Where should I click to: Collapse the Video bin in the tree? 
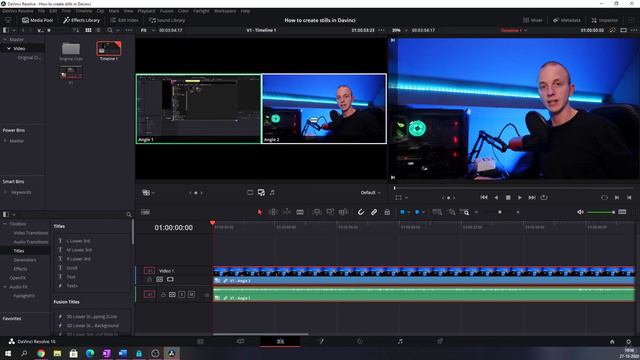(9, 48)
